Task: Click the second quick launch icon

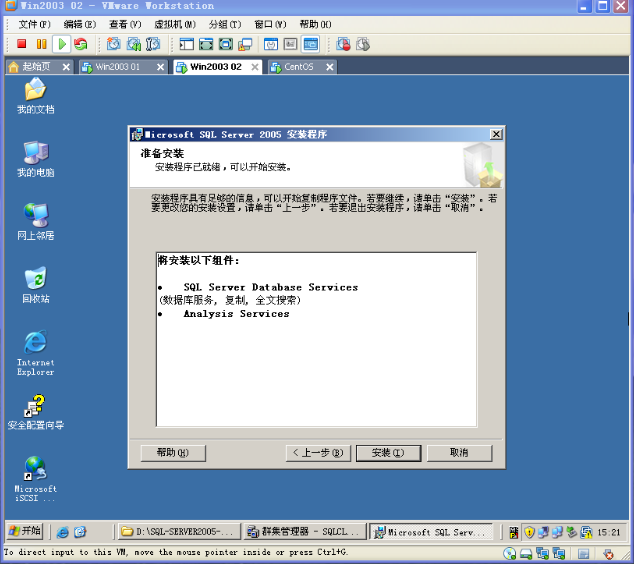Action: pyautogui.click(x=80, y=532)
